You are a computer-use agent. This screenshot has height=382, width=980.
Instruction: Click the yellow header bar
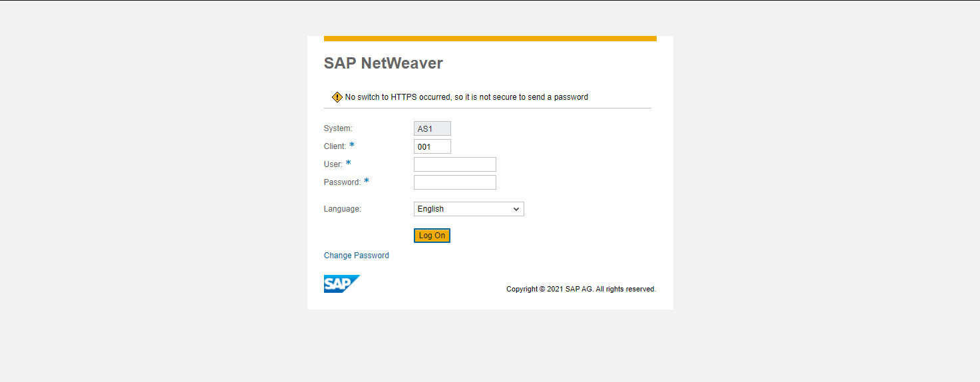[x=490, y=39]
